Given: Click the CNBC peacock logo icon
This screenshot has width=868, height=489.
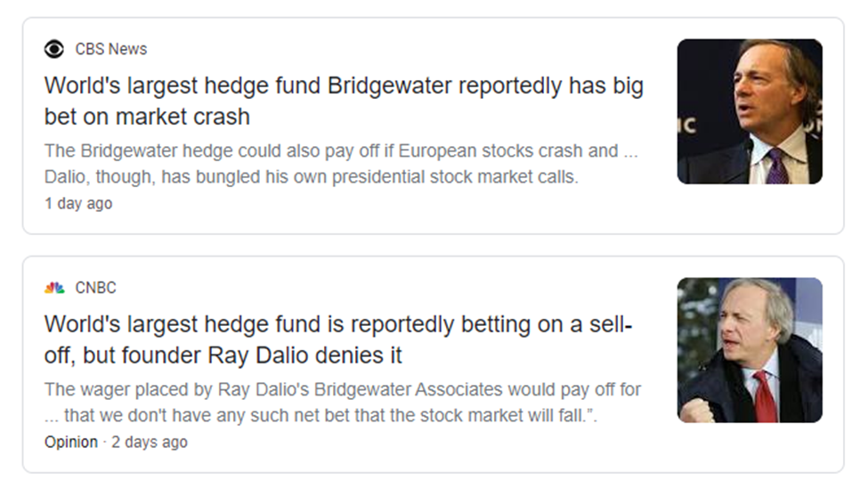Looking at the screenshot, I should point(54,288).
